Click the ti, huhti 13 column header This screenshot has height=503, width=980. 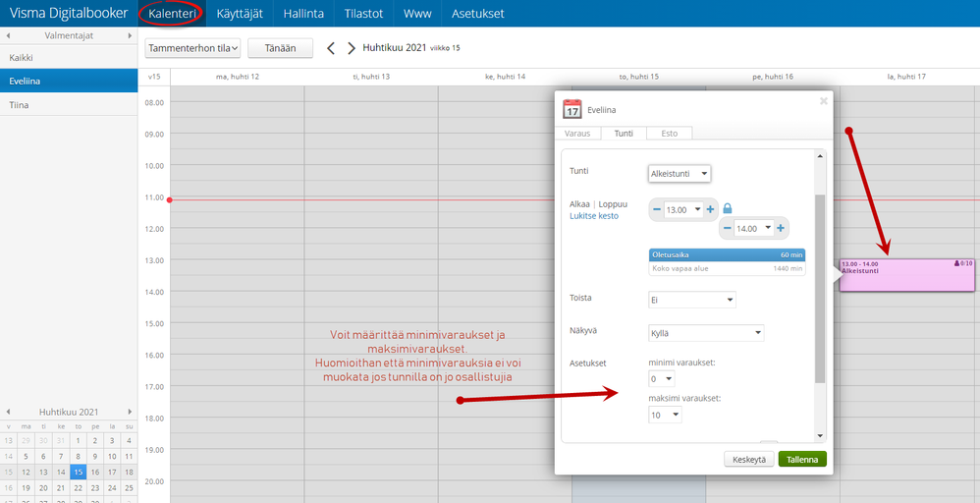371,77
